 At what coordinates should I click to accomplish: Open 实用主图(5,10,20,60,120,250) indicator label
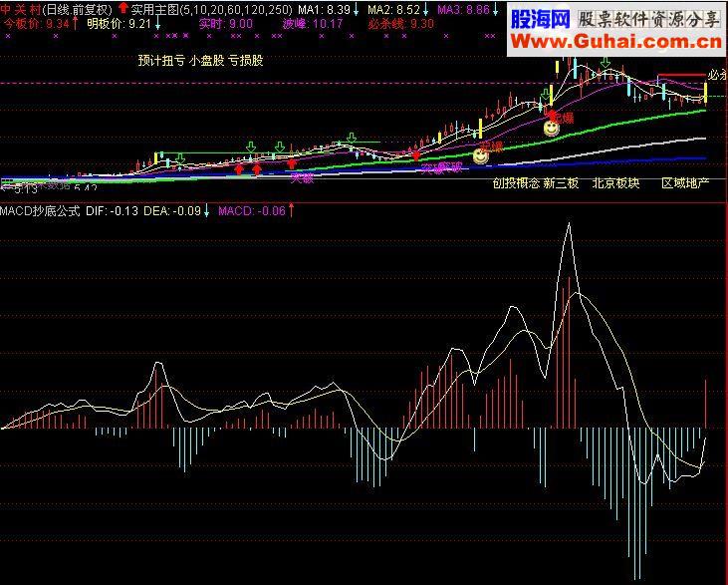pos(212,9)
